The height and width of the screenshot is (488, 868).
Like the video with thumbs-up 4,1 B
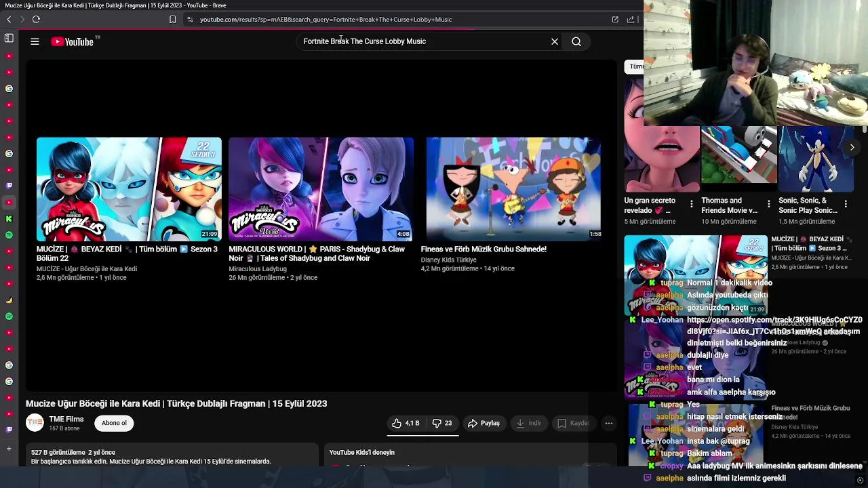click(406, 423)
